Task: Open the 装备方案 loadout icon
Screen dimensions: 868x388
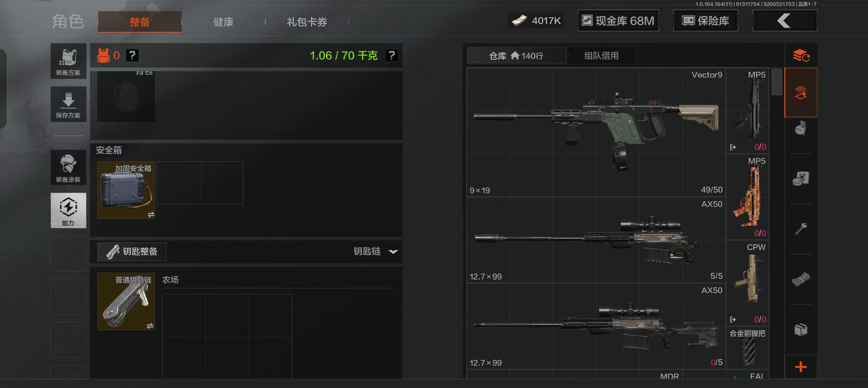Action: pyautogui.click(x=68, y=61)
